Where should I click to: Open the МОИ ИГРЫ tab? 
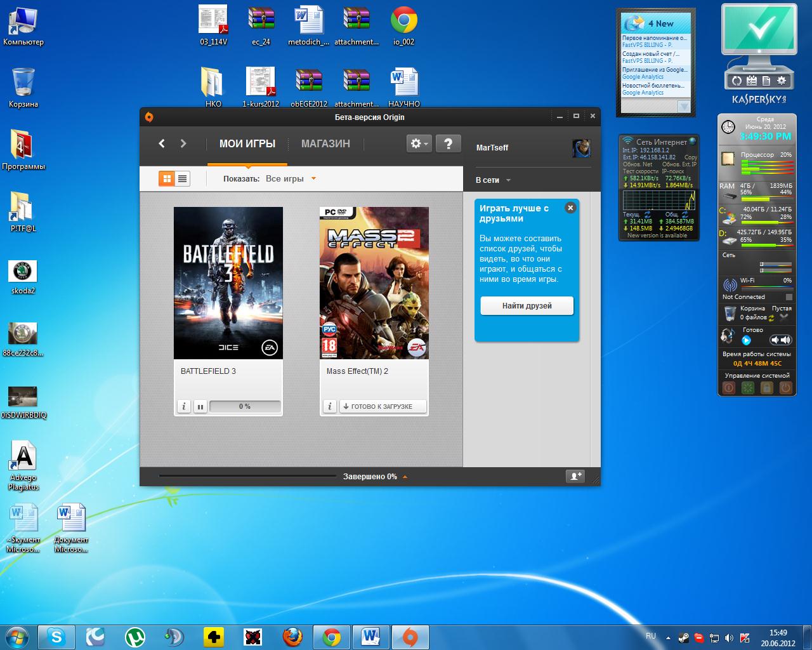pyautogui.click(x=247, y=143)
